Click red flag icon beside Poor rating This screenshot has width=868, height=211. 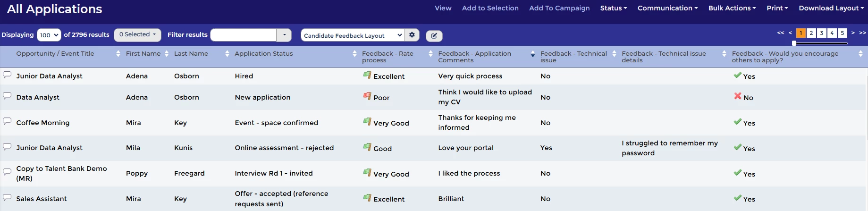click(x=367, y=96)
